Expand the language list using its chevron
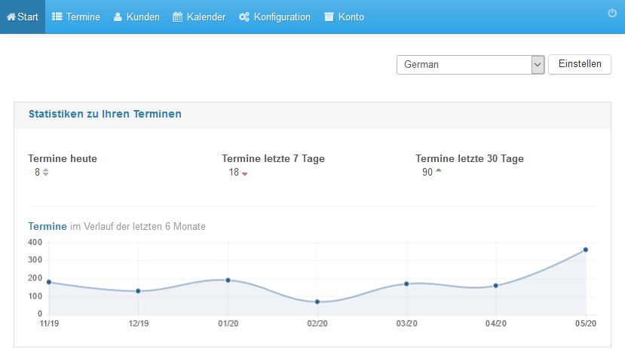Image resolution: width=625 pixels, height=364 pixels. (x=538, y=65)
